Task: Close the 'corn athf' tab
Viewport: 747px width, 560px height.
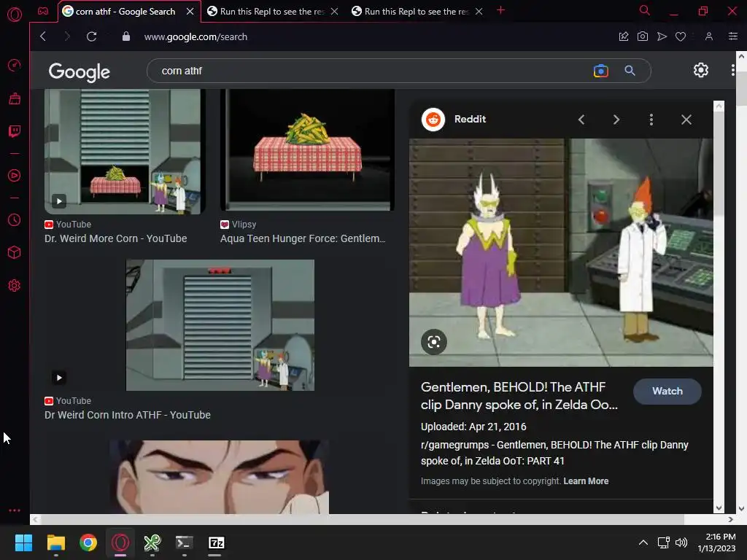Action: click(190, 12)
